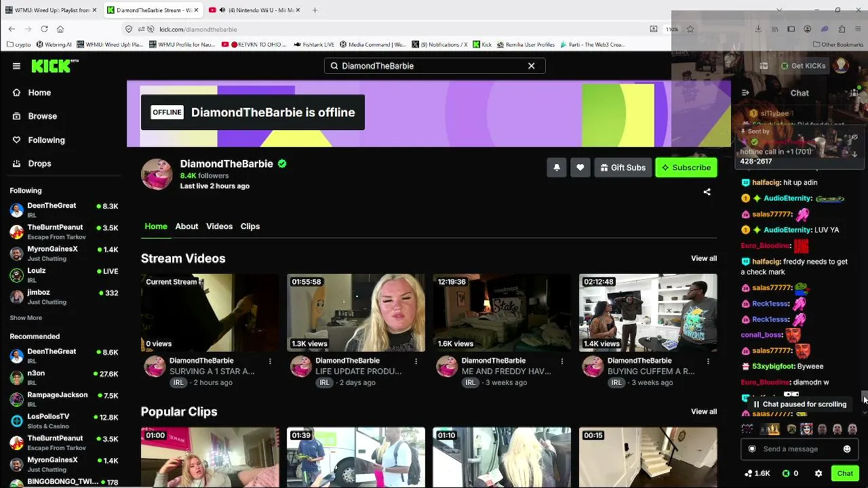Viewport: 868px width, 488px height.
Task: Click DiamondTheBarbie profile avatar
Action: pyautogui.click(x=157, y=174)
